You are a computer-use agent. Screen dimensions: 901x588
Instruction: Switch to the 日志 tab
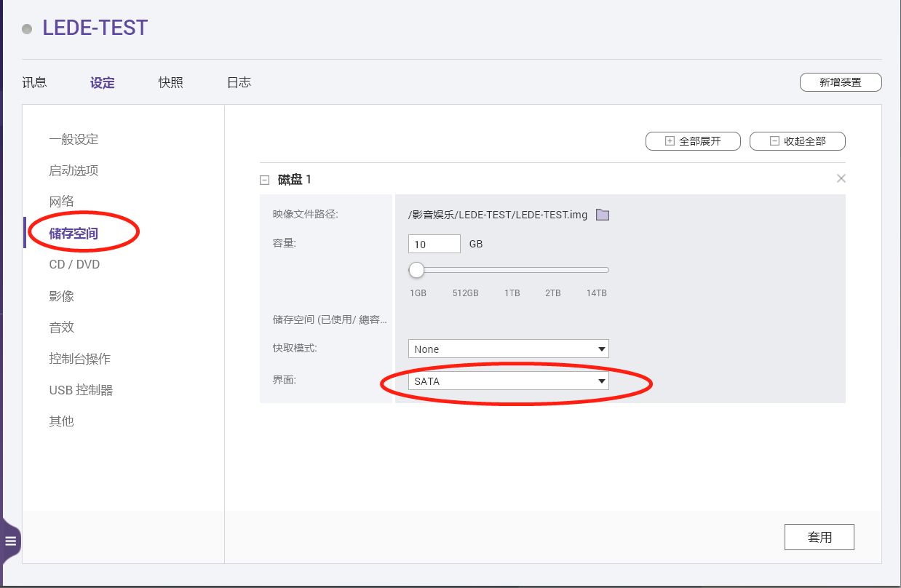coord(239,82)
